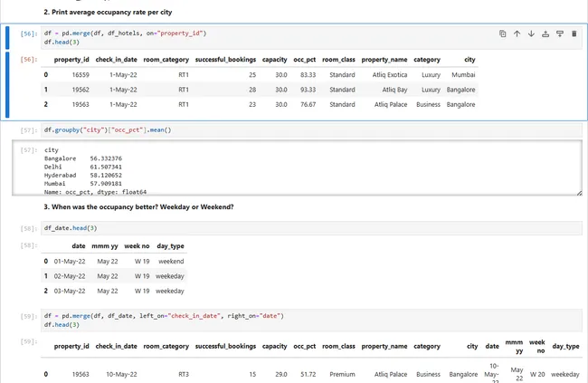The height and width of the screenshot is (383, 588).
Task: Click 'capacity' header in first table
Action: [274, 60]
